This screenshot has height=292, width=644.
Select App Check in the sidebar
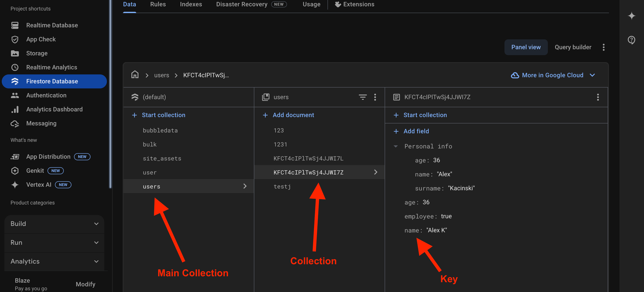pyautogui.click(x=41, y=39)
